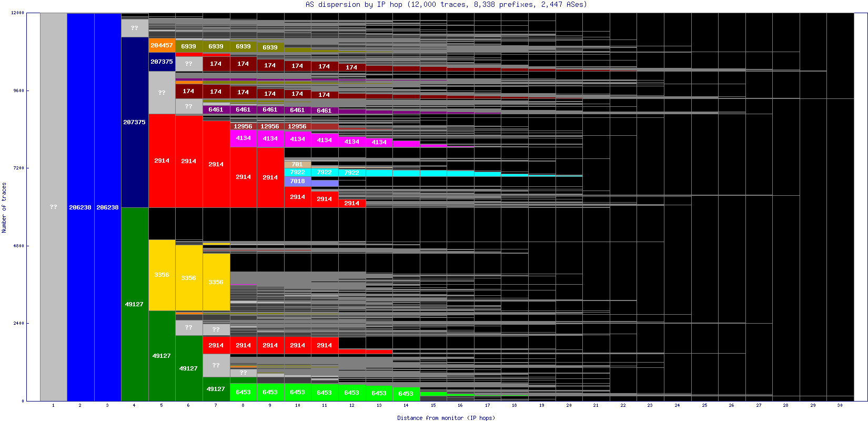Select the purple 6461 block at hop 7
Image resolution: width=868 pixels, height=421 pixels.
tap(216, 109)
